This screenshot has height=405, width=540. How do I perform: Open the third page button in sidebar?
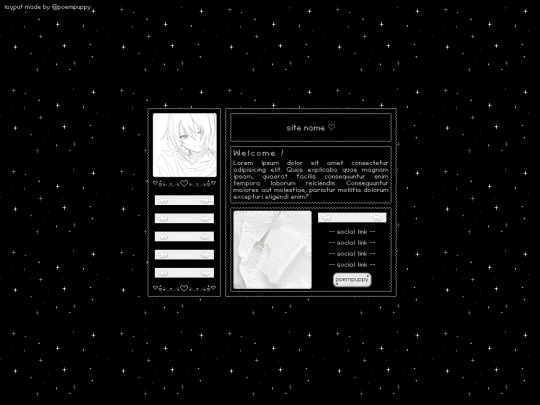[x=184, y=237]
